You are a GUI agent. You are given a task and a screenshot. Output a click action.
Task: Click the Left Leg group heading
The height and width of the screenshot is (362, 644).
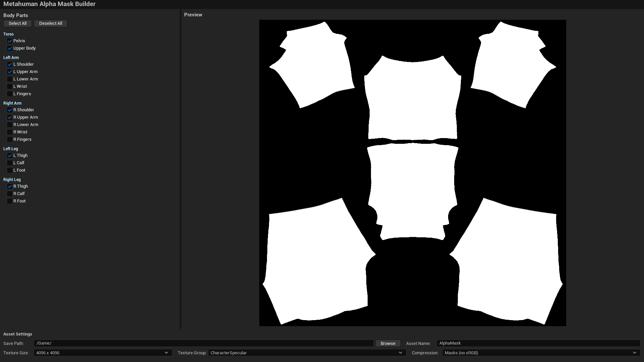(x=11, y=149)
